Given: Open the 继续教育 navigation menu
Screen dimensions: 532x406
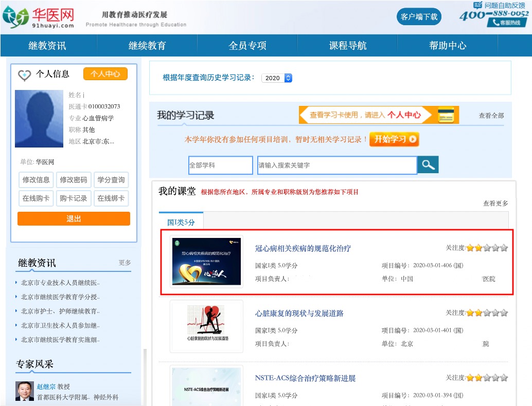Looking at the screenshot, I should [x=147, y=46].
